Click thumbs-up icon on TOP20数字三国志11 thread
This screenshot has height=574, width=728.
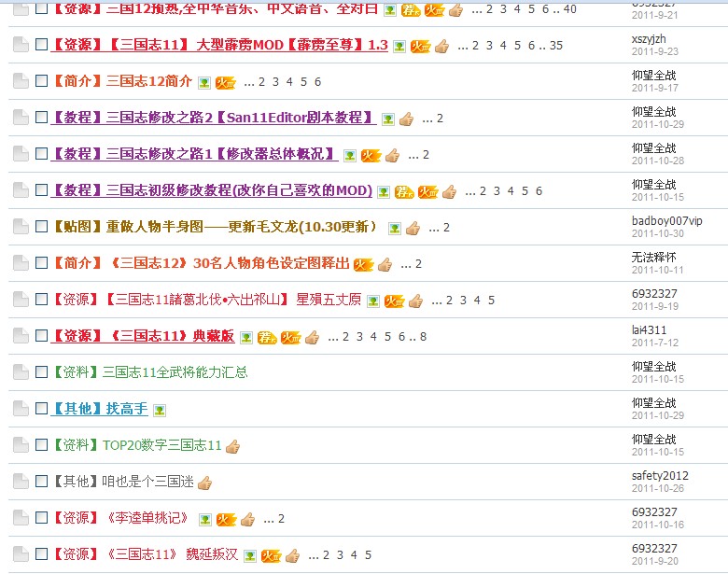pos(232,446)
